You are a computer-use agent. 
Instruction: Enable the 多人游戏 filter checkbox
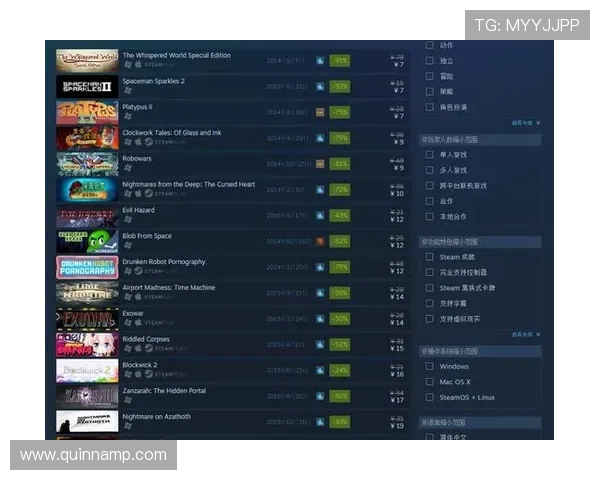pyautogui.click(x=429, y=170)
